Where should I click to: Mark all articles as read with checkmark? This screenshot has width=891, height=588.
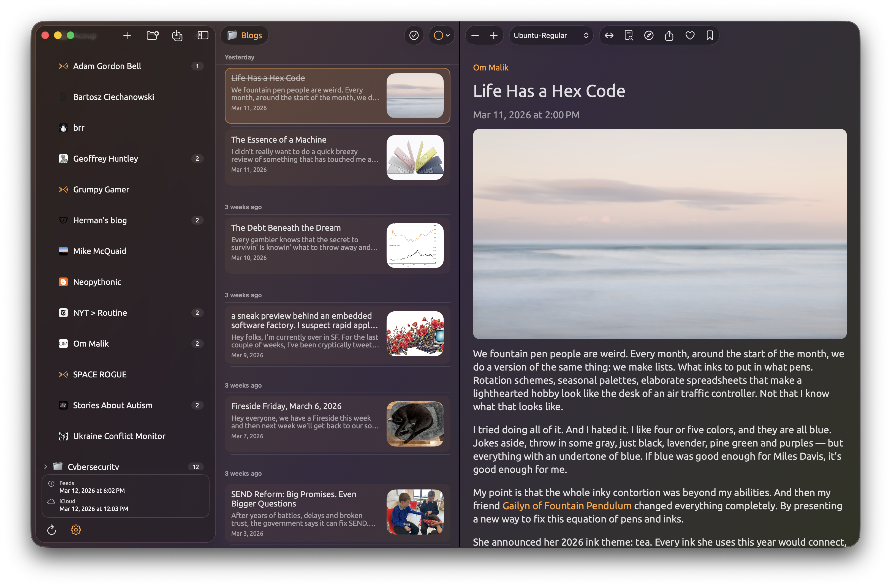pos(414,35)
